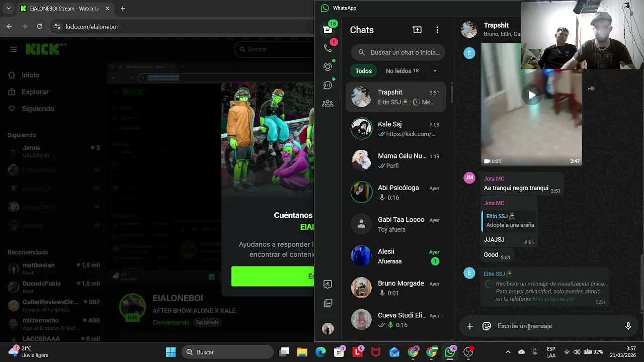The image size is (644, 362).
Task: Open your WhatsApp profile avatar
Action: tap(328, 329)
